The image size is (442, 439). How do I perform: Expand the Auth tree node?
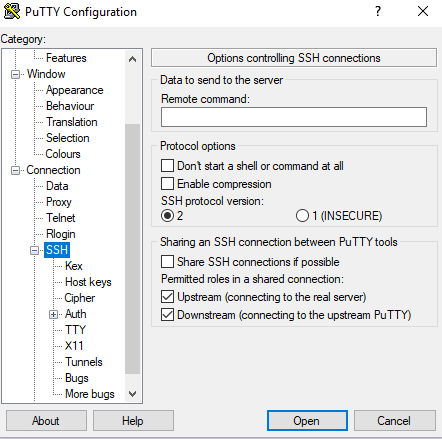pyautogui.click(x=53, y=314)
